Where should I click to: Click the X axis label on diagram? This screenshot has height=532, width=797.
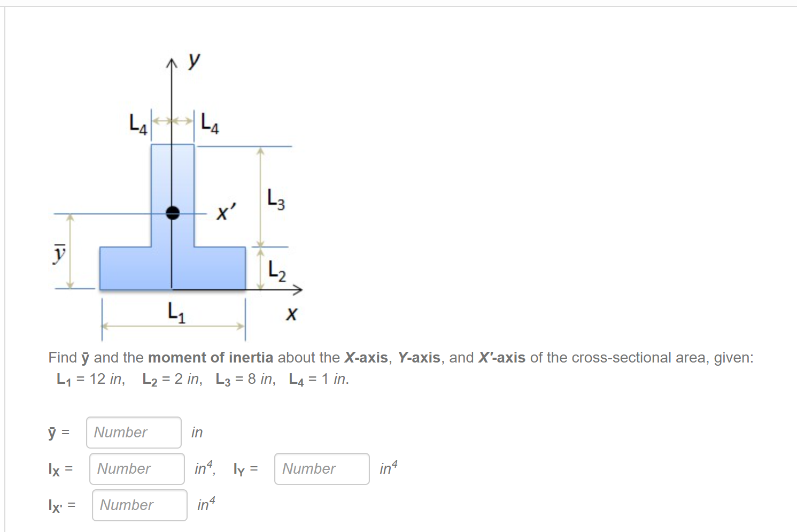point(291,314)
